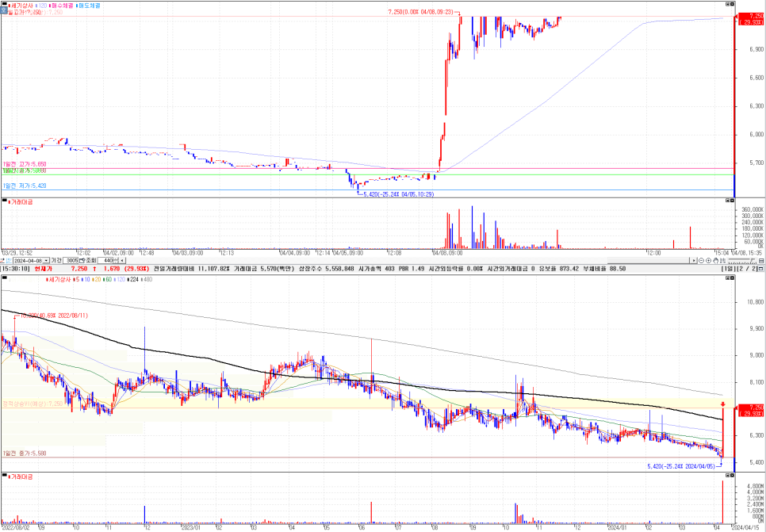The image size is (766, 532).
Task: Close the daily chart pane with the X icon
Action: [732, 277]
